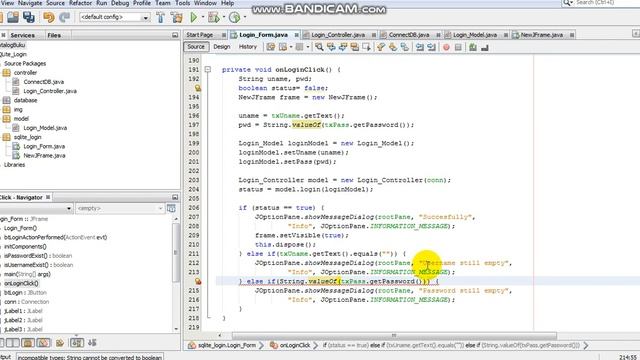Click the error marker icon on line 214
Viewport: 640px width, 360px height.
point(198,281)
